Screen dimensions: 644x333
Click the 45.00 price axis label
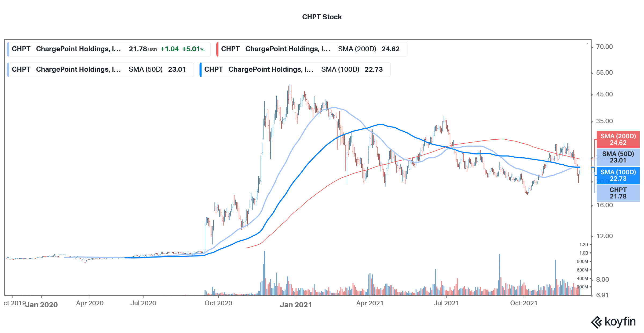(x=604, y=94)
